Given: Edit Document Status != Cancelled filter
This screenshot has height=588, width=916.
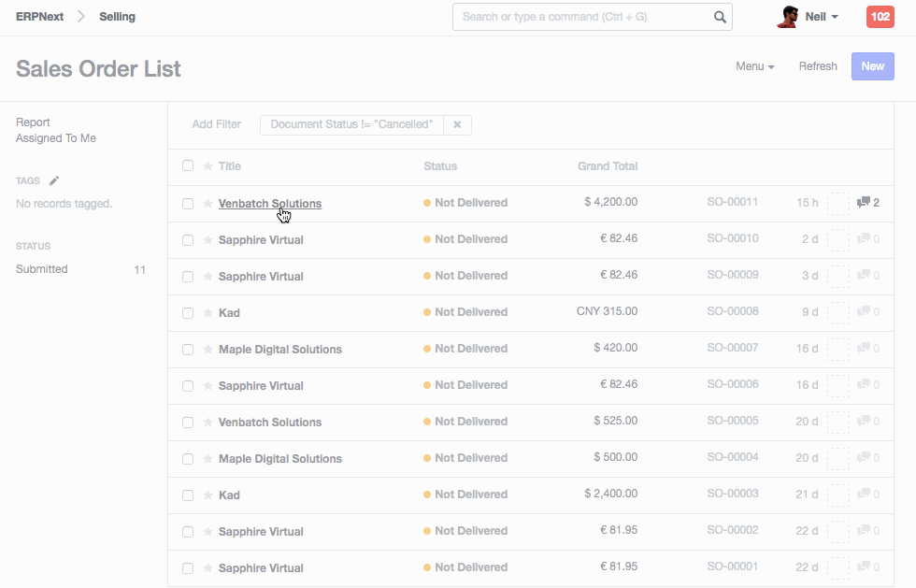Looking at the screenshot, I should (x=351, y=124).
